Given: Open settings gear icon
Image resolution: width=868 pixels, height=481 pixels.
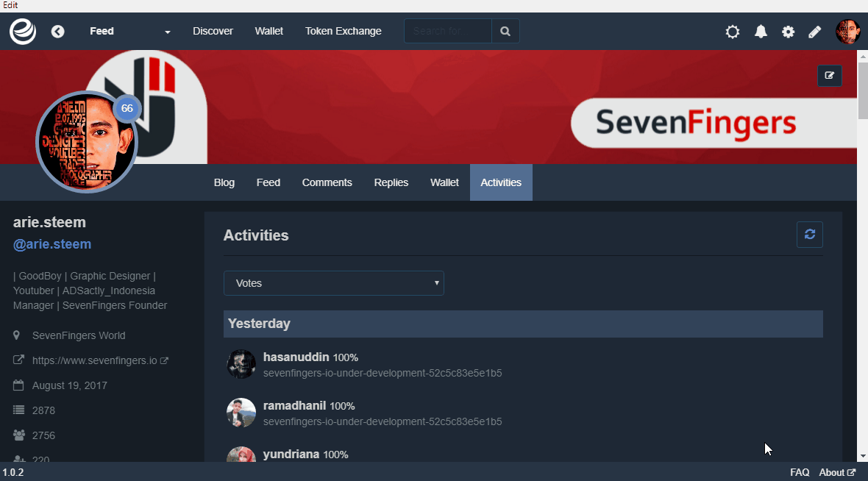Looking at the screenshot, I should click(789, 32).
